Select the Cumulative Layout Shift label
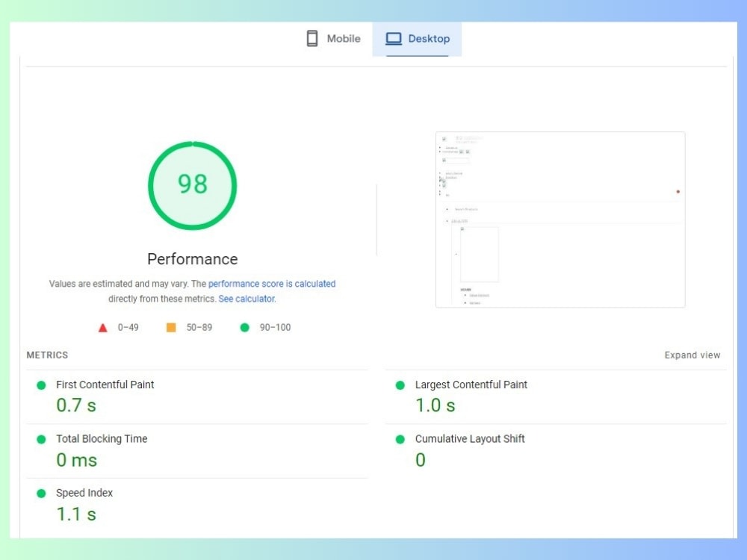 (x=470, y=438)
